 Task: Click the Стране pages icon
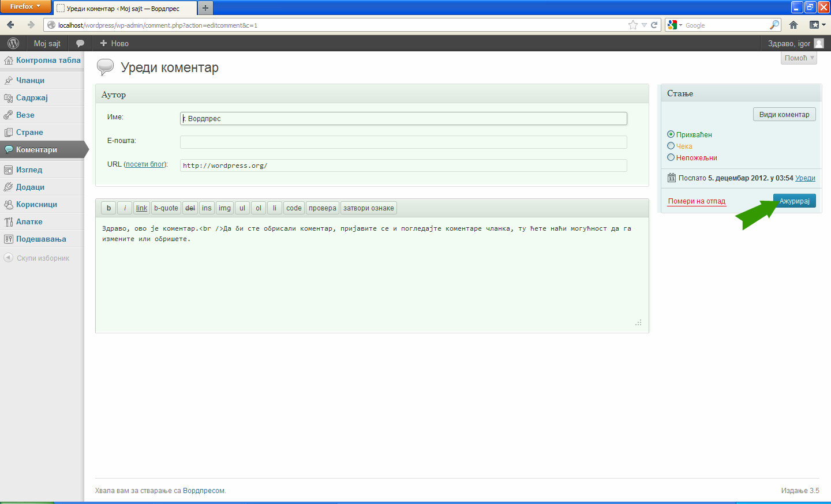[x=8, y=133]
